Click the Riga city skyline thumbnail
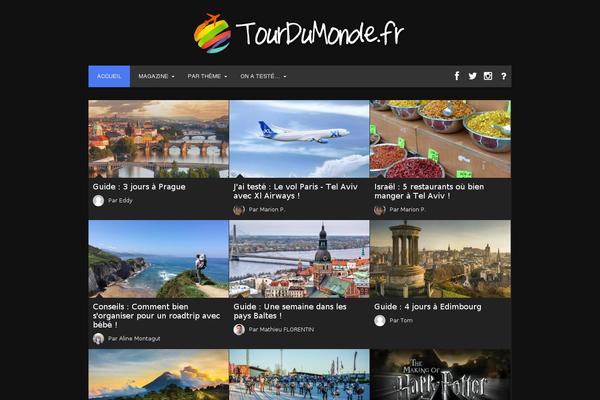600x400 pixels. click(x=299, y=259)
